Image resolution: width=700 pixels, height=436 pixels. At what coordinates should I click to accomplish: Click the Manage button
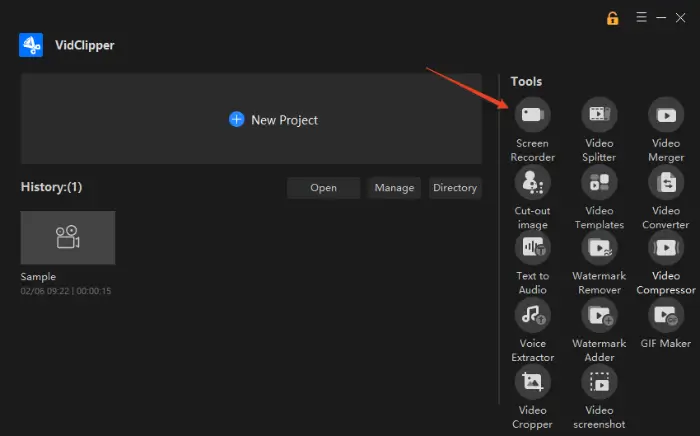394,188
